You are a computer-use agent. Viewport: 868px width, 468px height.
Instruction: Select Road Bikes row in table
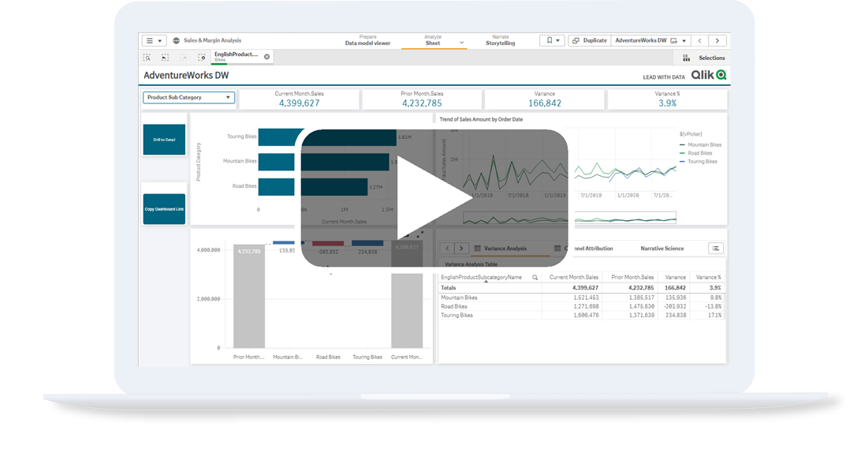click(x=581, y=306)
